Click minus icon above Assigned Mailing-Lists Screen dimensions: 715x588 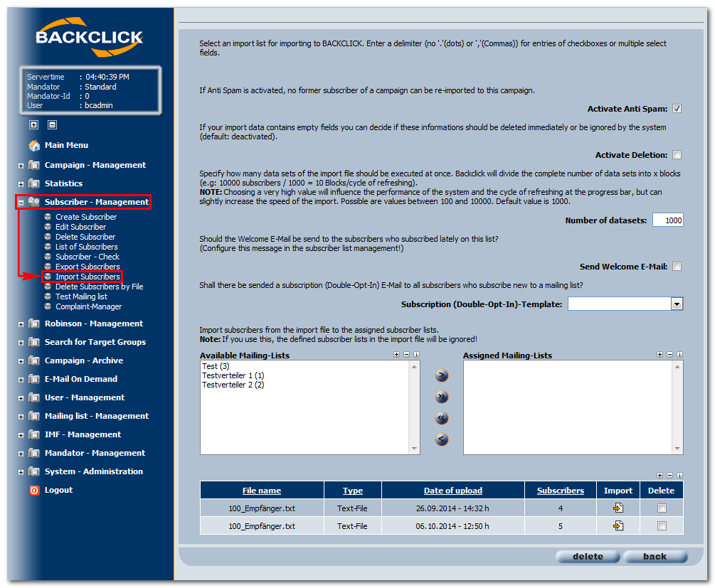670,355
